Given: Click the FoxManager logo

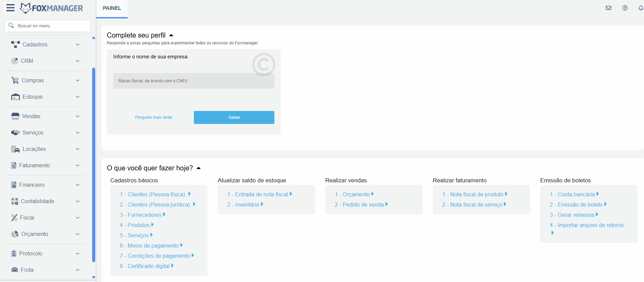Looking at the screenshot, I should pos(52,8).
